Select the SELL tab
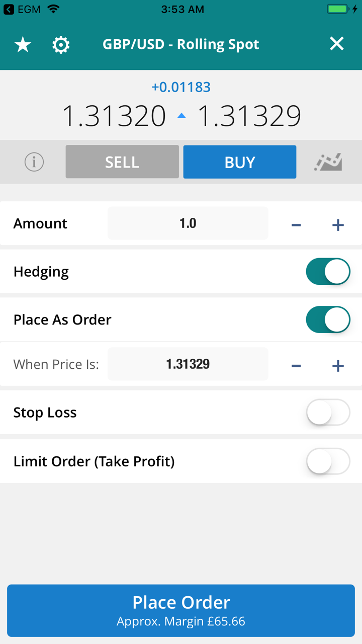362x644 pixels. coord(122,162)
